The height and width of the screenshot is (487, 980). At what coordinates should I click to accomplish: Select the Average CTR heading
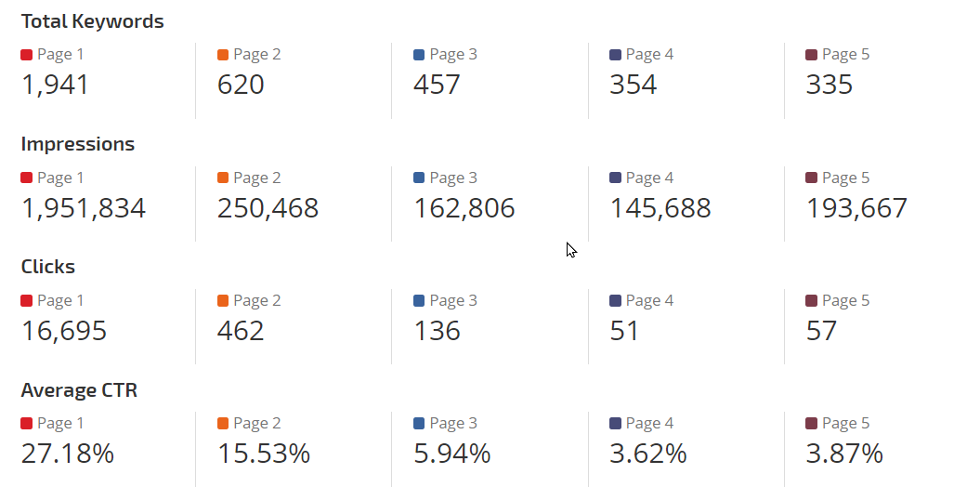click(x=79, y=390)
